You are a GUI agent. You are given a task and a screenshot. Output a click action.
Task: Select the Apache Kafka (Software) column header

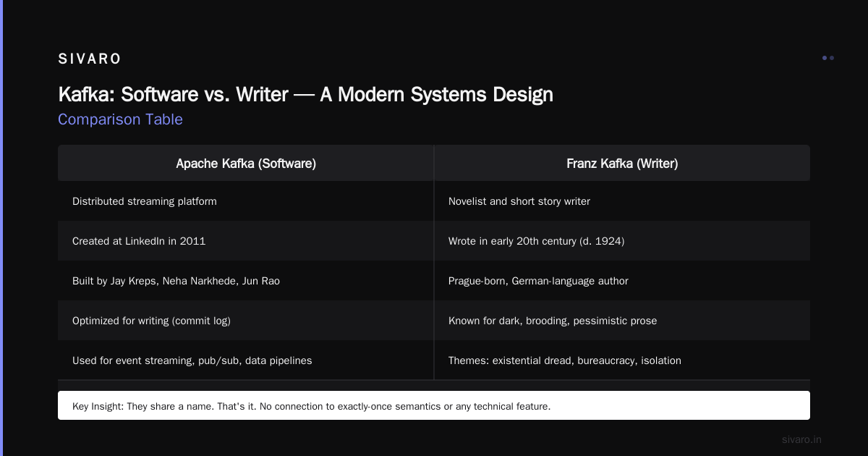tap(246, 163)
